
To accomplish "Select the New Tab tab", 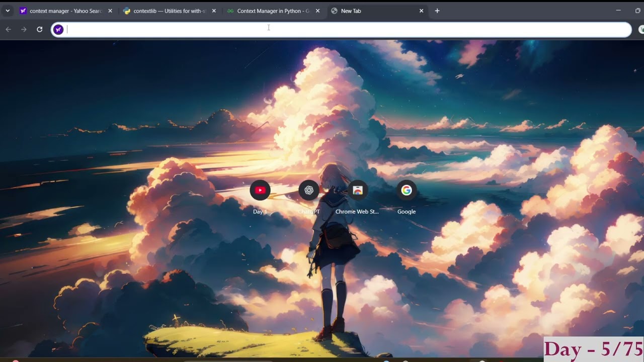I will [x=377, y=11].
